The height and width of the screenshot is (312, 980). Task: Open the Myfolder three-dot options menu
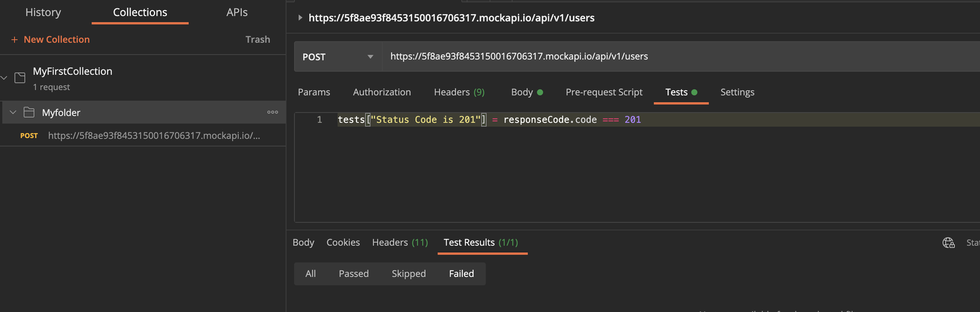pyautogui.click(x=273, y=112)
